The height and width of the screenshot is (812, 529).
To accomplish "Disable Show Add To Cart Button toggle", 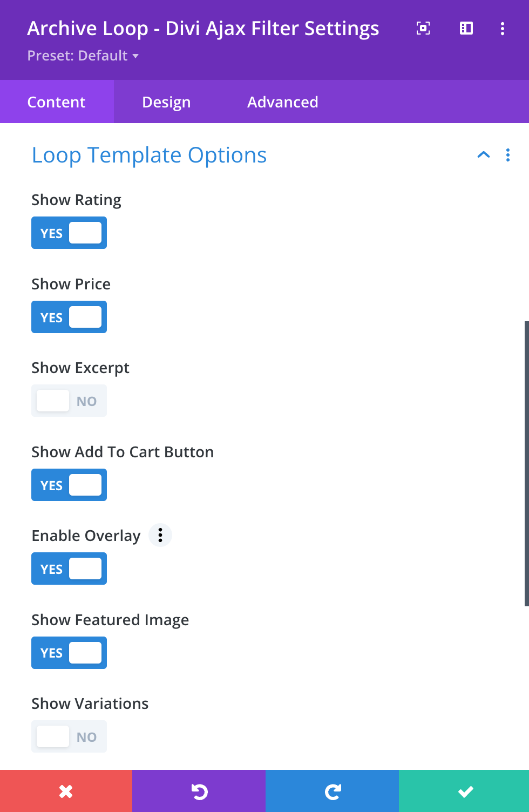I will (69, 485).
